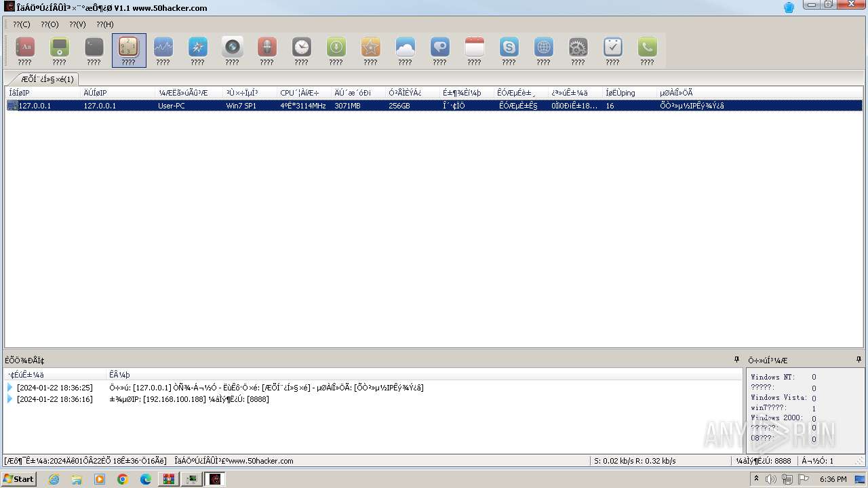This screenshot has width=868, height=488.
Task: Open the ??(O) menu
Action: click(50, 24)
